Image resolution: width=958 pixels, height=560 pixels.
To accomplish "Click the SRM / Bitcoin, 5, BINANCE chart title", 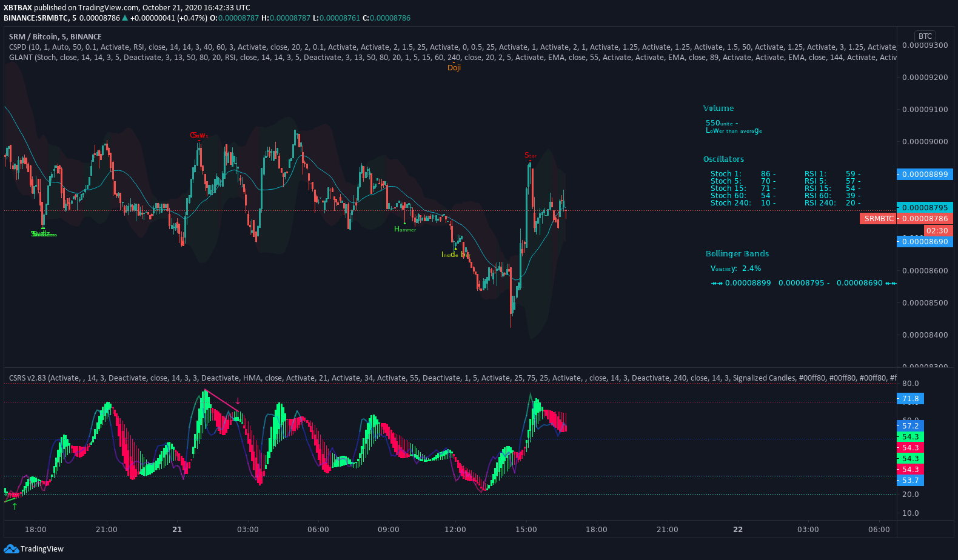I will tap(55, 37).
